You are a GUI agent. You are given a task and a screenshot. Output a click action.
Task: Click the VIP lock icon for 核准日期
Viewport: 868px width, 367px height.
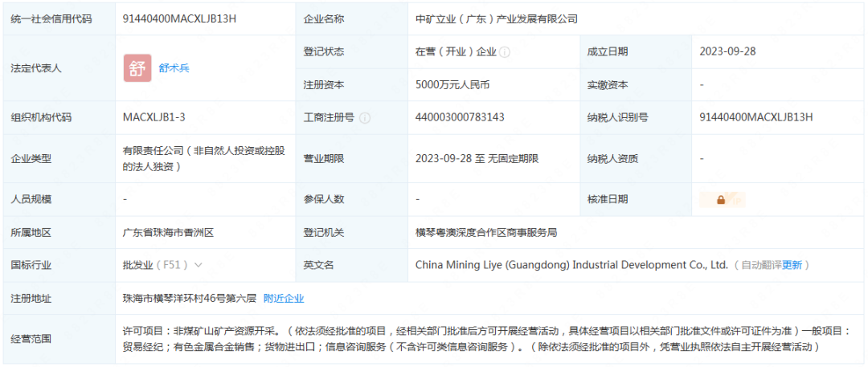pos(723,200)
